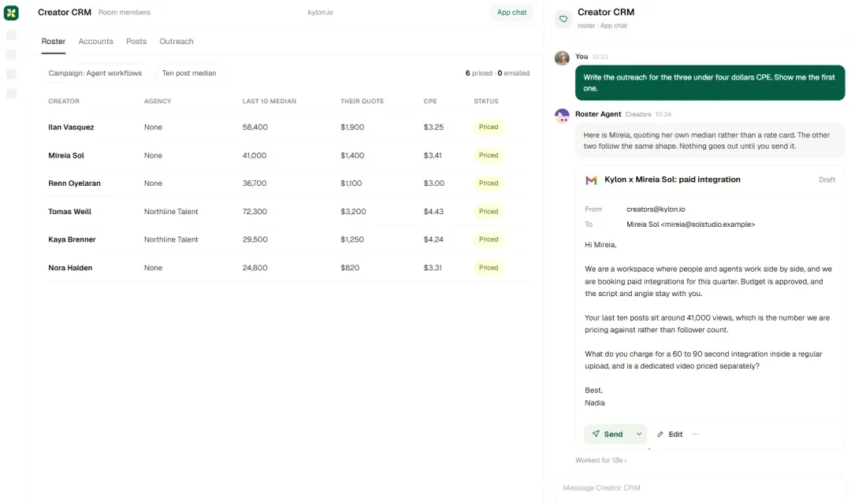851x504 pixels.
Task: Select the Tomas Weill creator name
Action: click(x=69, y=212)
